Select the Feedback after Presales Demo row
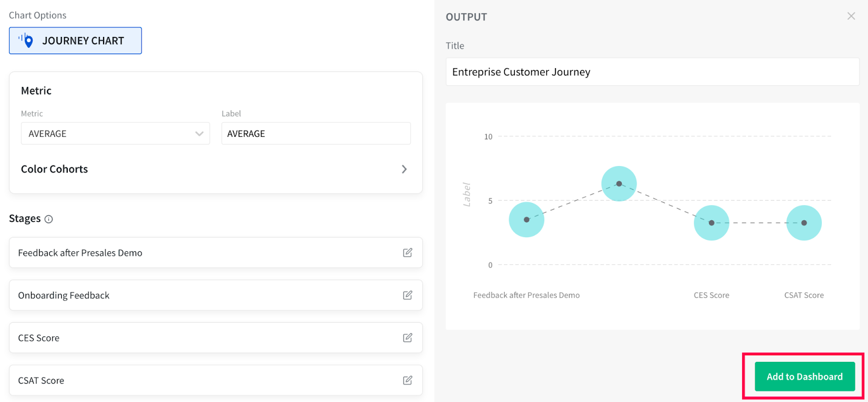Screen dimensions: 868x402 tap(206, 253)
